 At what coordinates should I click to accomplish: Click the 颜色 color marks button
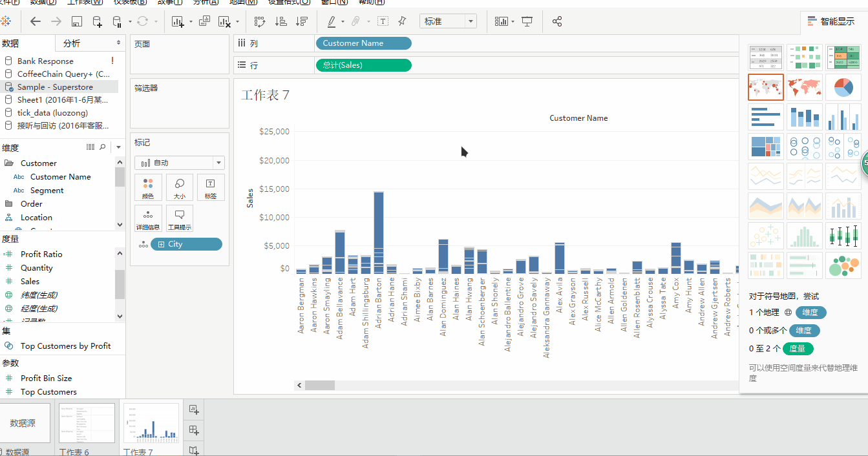(148, 187)
